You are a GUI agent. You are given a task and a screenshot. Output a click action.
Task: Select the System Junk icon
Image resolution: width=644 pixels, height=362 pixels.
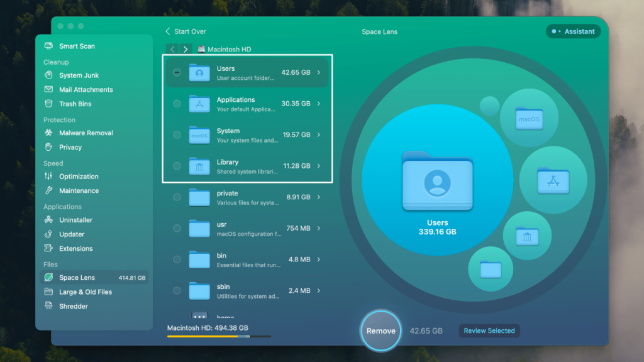48,75
